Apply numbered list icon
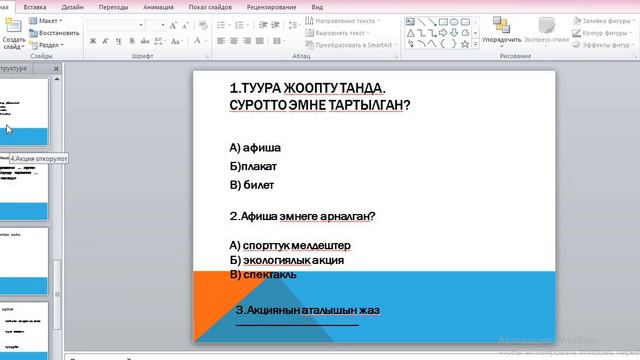The image size is (640, 360). coord(241,25)
